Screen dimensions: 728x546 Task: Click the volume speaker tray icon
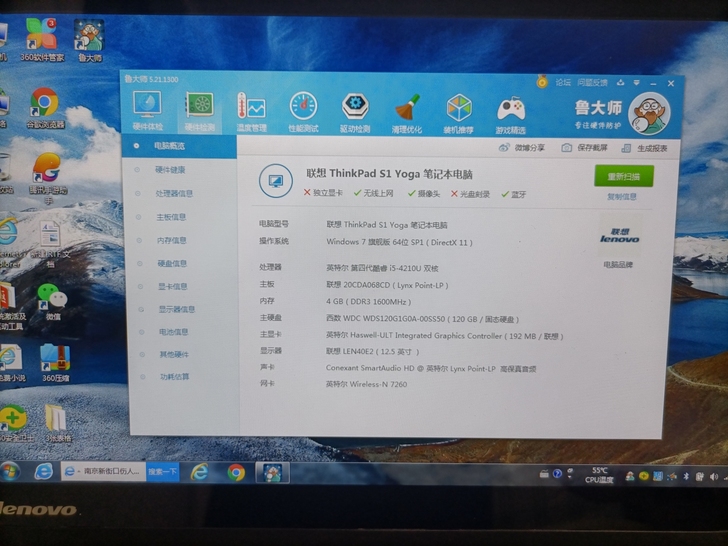[x=713, y=477]
